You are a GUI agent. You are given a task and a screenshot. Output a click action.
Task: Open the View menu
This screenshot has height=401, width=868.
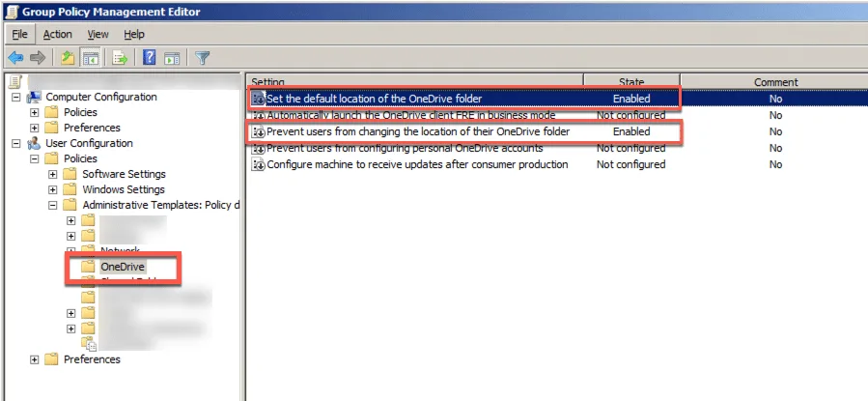point(98,34)
